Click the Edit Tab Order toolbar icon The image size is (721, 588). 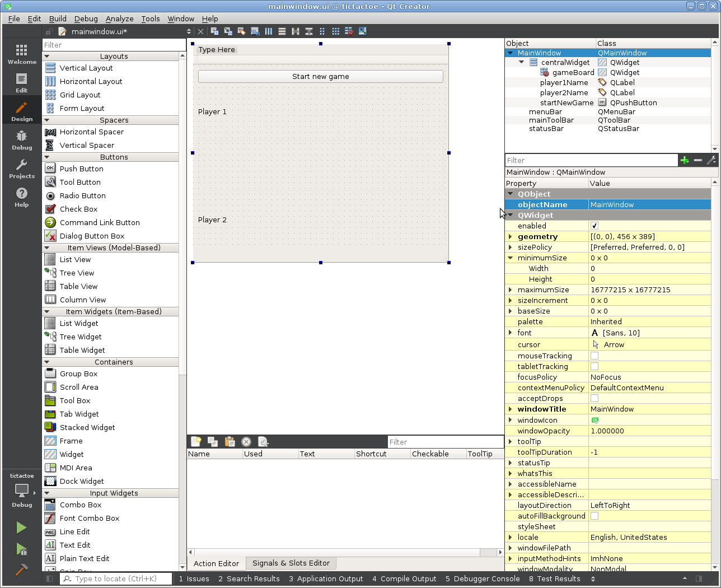point(255,31)
